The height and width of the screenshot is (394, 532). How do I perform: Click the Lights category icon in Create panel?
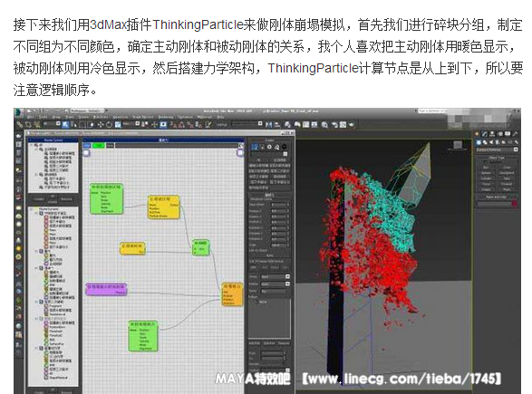(491, 142)
